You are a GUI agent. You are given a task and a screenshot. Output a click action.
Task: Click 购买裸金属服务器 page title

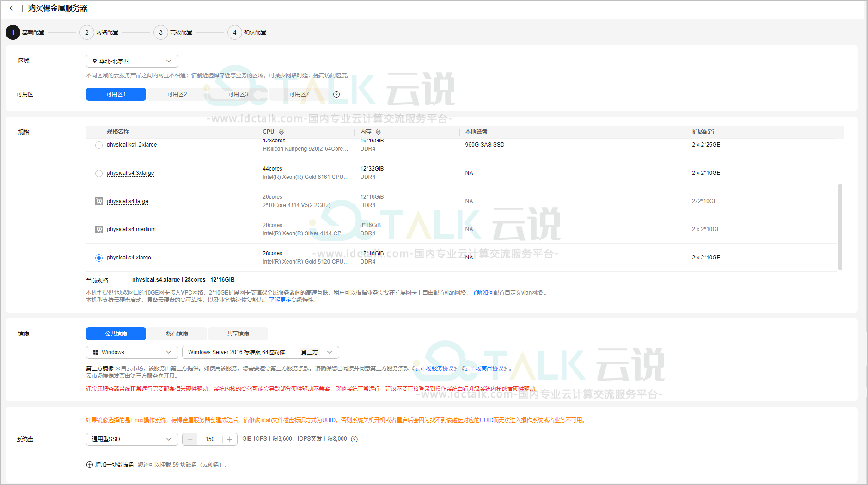[x=57, y=8]
